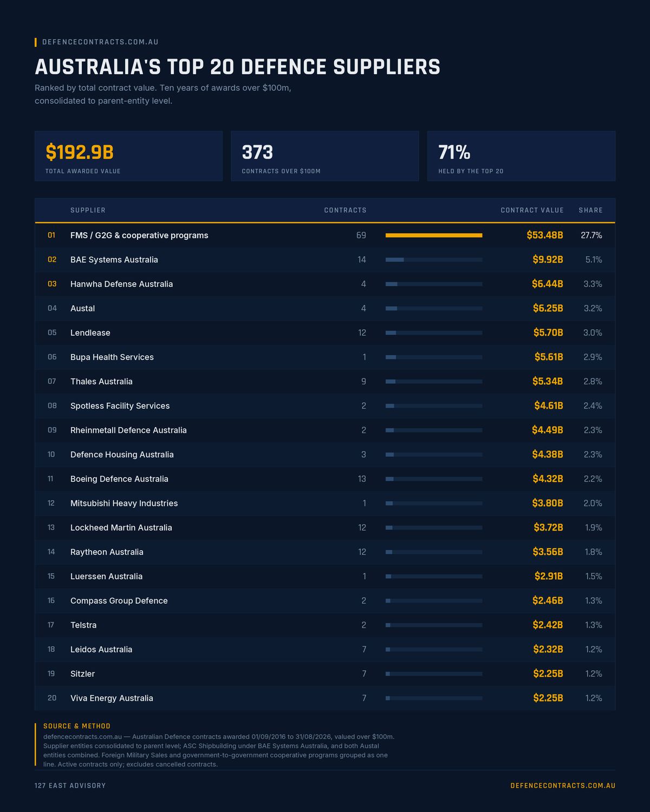Viewport: 650px width, 812px height.
Task: Click the Hanwha Defense Australia $6.44B value
Action: 547,284
